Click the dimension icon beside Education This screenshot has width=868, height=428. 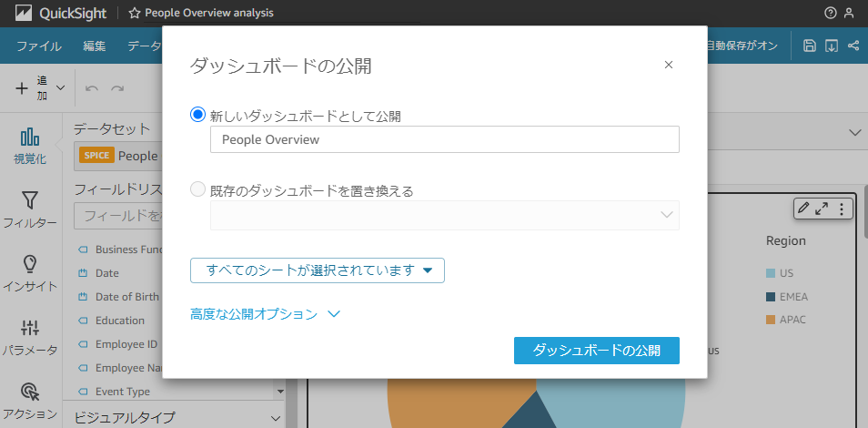(x=84, y=321)
